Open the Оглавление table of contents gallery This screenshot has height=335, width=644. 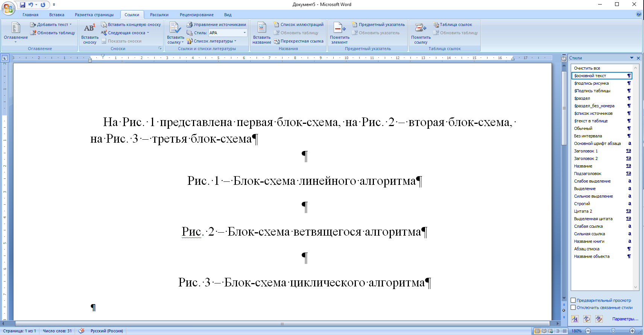16,33
